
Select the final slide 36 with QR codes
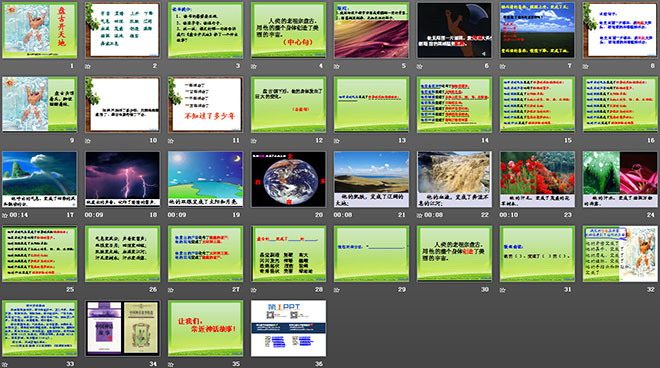pyautogui.click(x=288, y=328)
